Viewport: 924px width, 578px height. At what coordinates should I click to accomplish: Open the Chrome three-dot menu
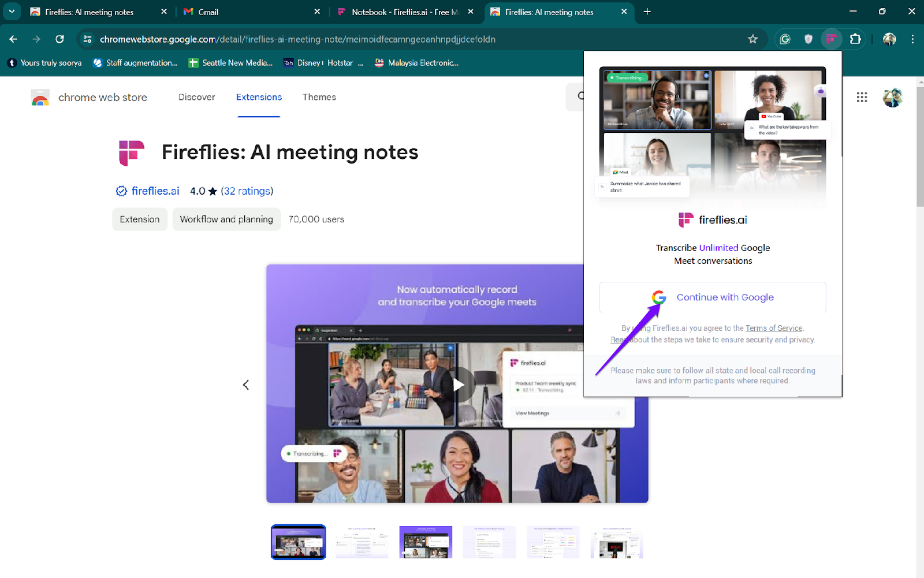click(x=912, y=39)
